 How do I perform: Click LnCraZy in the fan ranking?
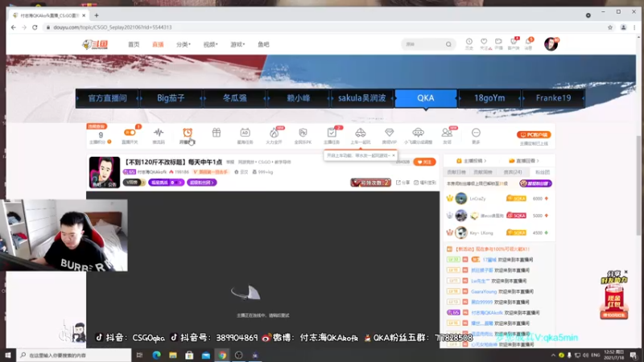click(477, 199)
